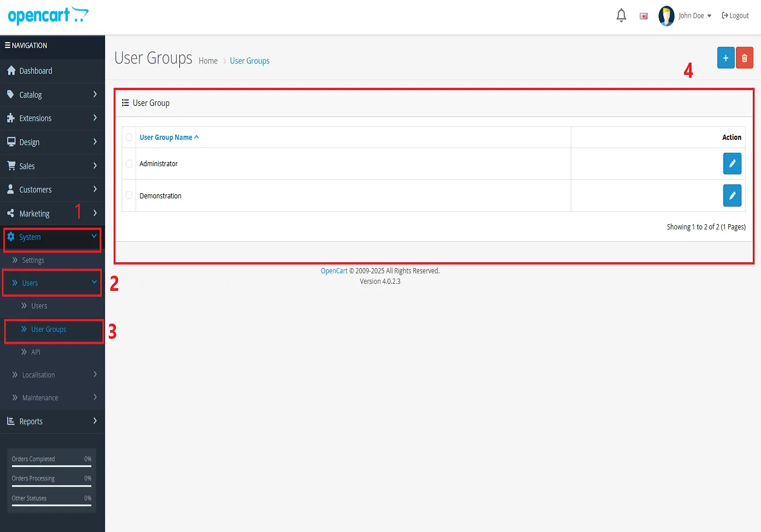Check the Demonstration row checkbox
Viewport: 761px width, 532px height.
129,195
